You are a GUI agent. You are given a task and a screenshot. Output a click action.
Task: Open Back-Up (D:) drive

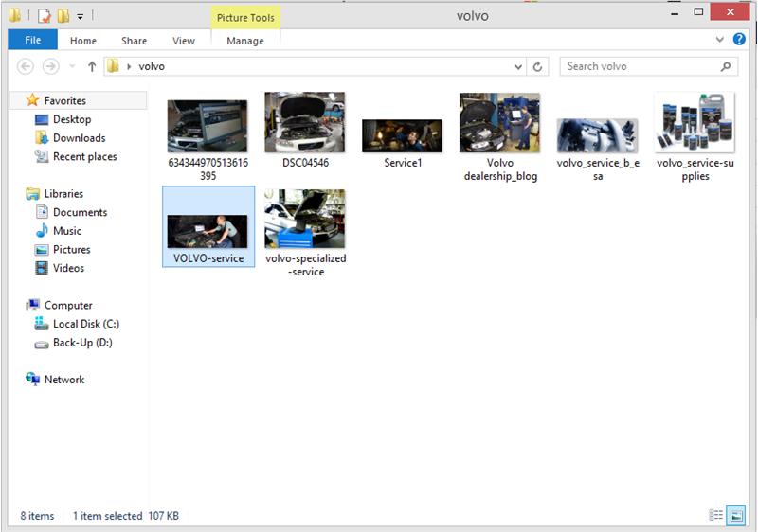point(82,343)
